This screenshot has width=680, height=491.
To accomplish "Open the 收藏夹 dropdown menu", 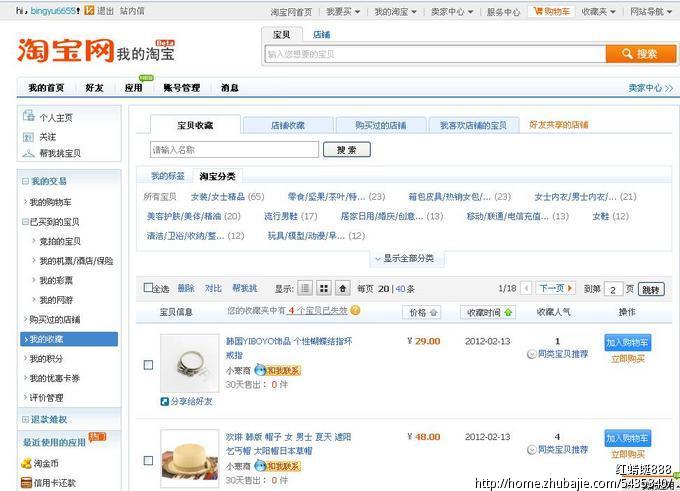I will point(598,11).
